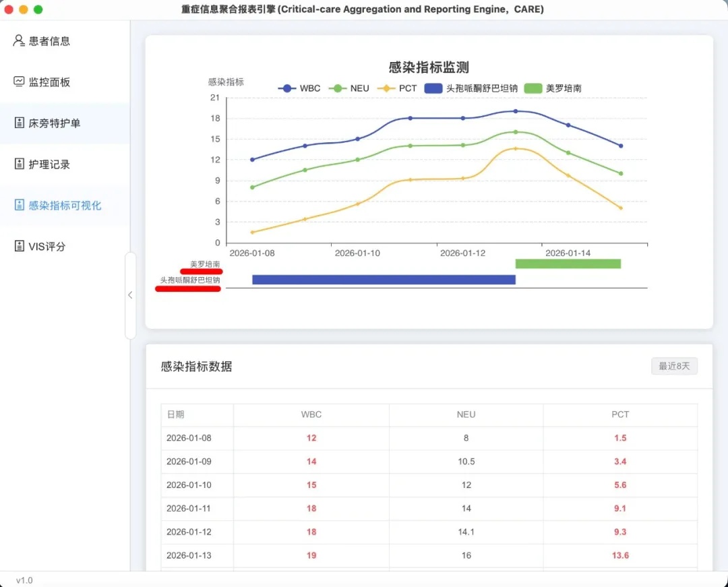The width and height of the screenshot is (728, 587).
Task: Click the 最近8天 button
Action: point(674,366)
